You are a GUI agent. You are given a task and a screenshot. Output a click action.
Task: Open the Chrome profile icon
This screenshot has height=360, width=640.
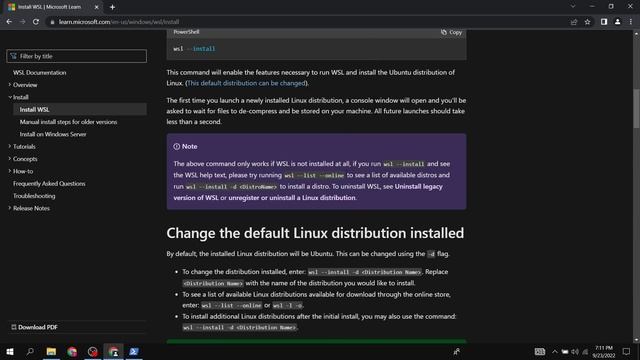pyautogui.click(x=618, y=22)
